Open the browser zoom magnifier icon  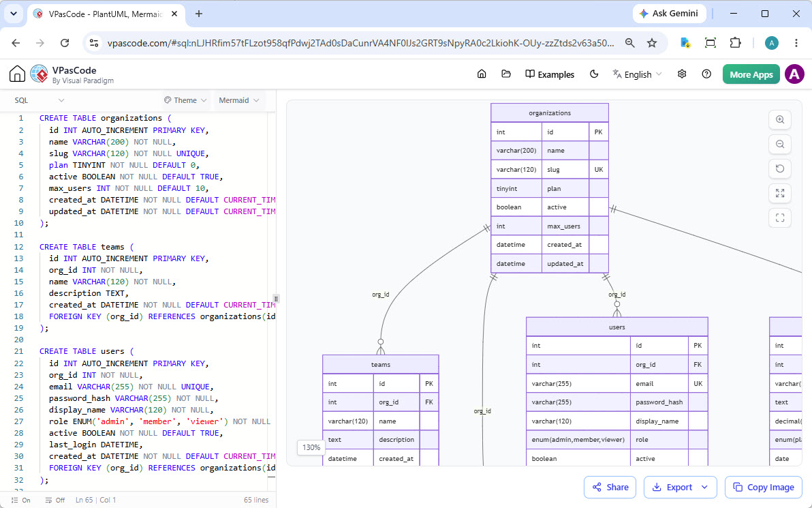(629, 43)
